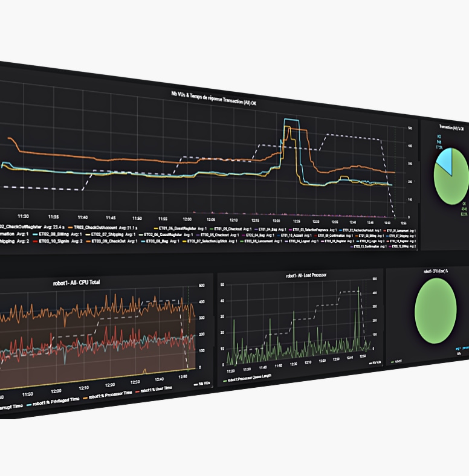Open the 'Transaction (All) % OK' panel title
Viewport: 469px width, 476px height.
click(x=451, y=127)
